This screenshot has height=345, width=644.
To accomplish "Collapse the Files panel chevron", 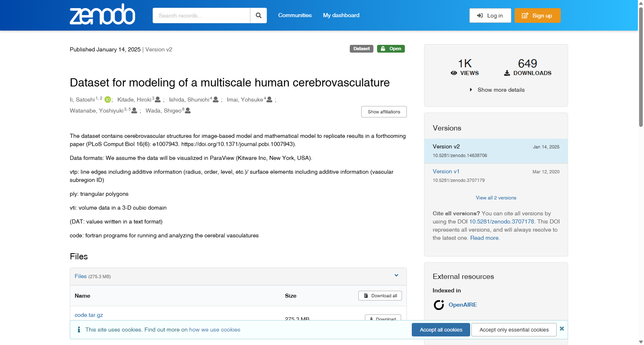I will pyautogui.click(x=396, y=276).
